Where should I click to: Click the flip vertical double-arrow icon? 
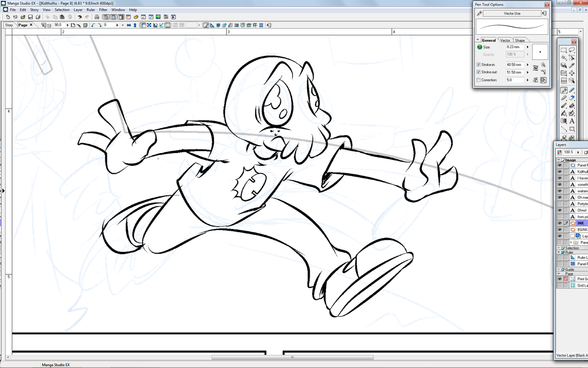click(135, 25)
